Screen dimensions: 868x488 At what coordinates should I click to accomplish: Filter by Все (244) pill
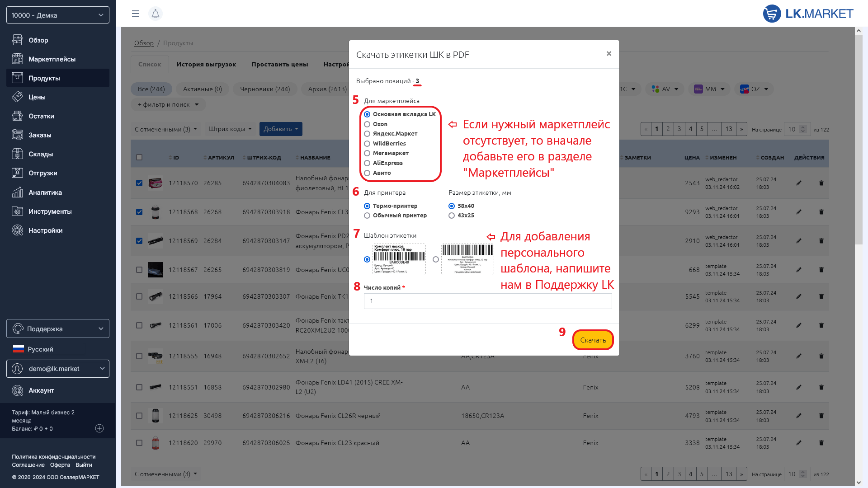point(151,89)
